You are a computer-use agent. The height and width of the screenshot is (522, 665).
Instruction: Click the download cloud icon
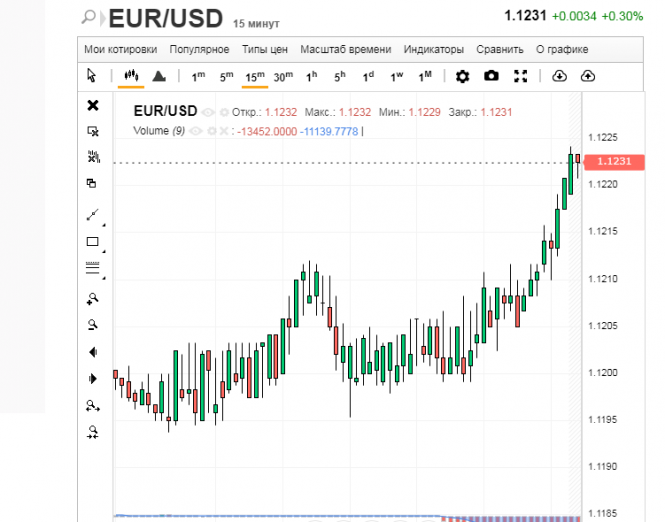[x=559, y=76]
